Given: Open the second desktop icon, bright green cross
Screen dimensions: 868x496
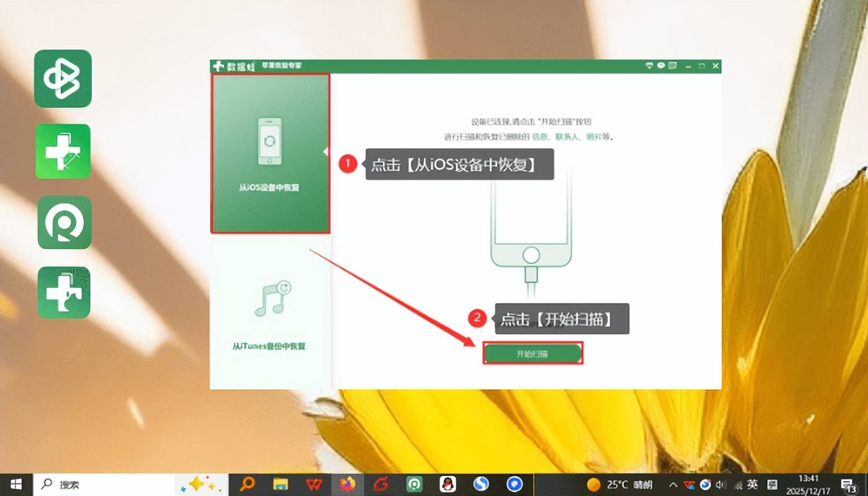Looking at the screenshot, I should pos(63,151).
